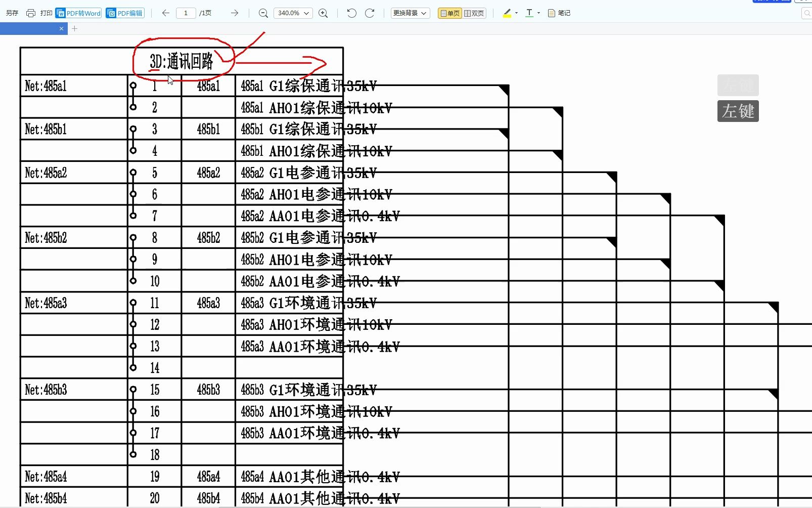Click the PDF转Word conversion button
This screenshot has height=508, width=812.
[x=77, y=13]
